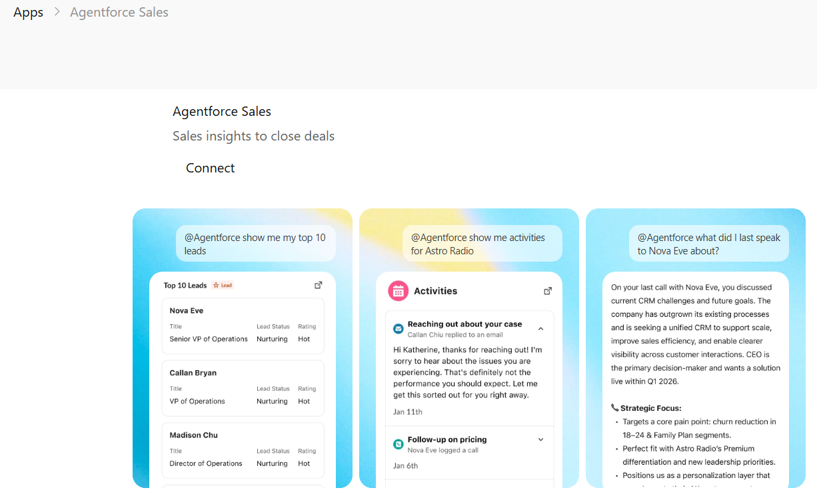
Task: Click the top 10 leads prompt bubble
Action: click(x=255, y=244)
